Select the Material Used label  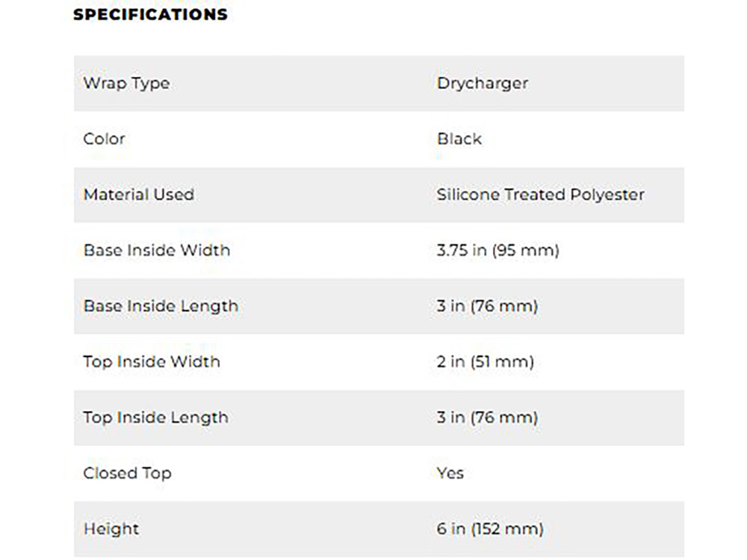click(x=139, y=194)
